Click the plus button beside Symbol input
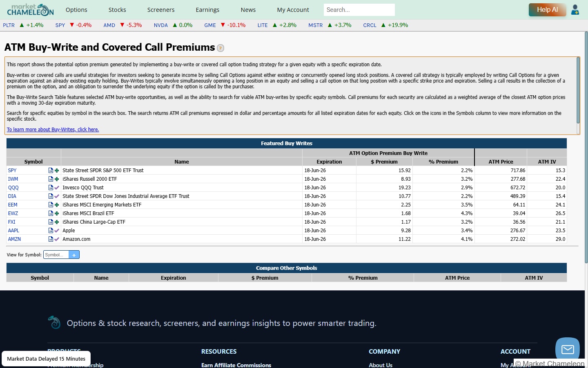Viewport: 588px width, 368px height. [x=74, y=255]
